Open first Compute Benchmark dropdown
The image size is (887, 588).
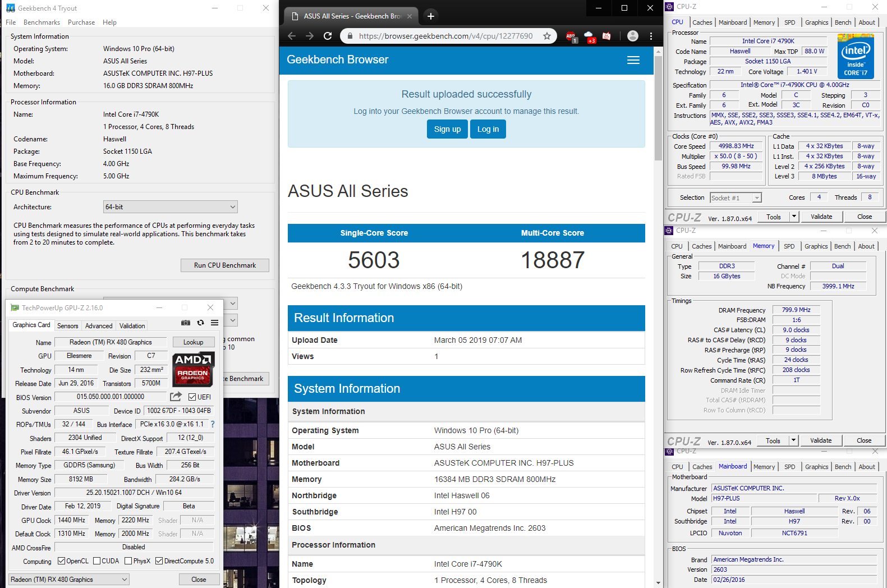tap(233, 303)
